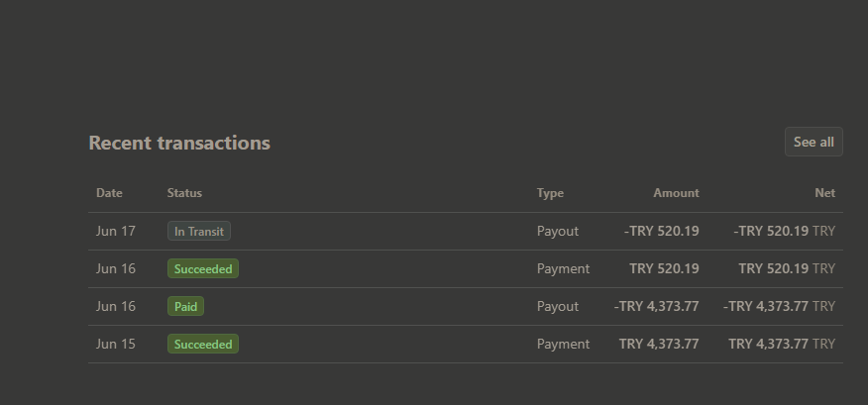Click Payment type in the Jun 15 row

[x=563, y=344]
